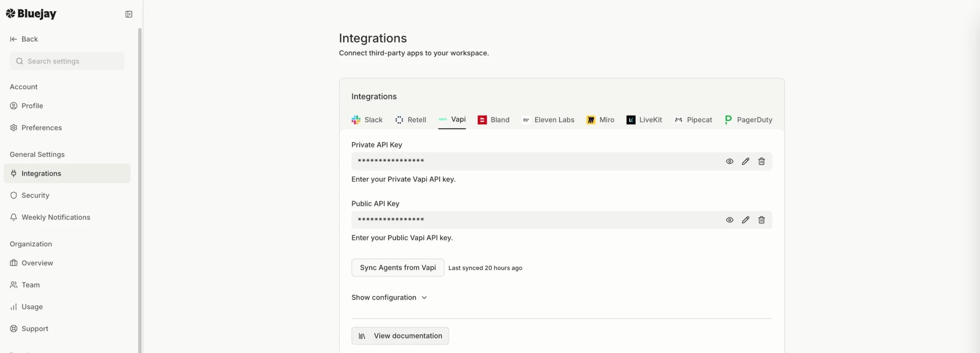980x353 pixels.
Task: Reveal the Public API Key with the eye icon
Action: pos(730,220)
